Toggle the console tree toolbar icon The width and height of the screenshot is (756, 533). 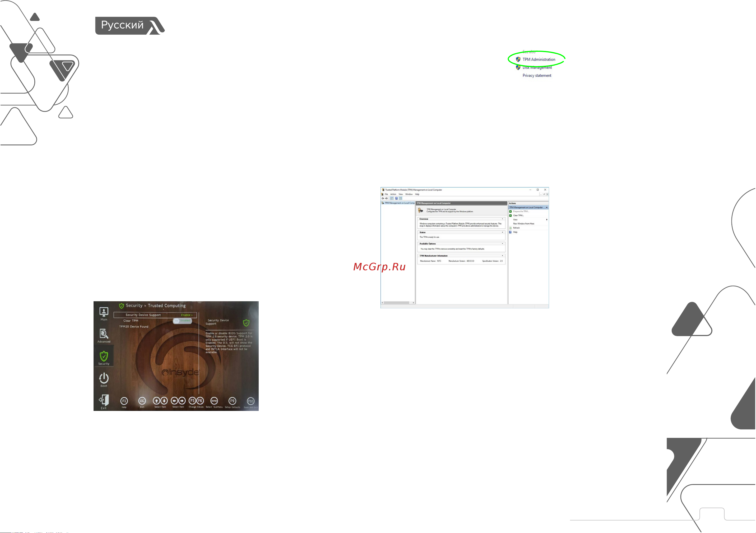392,198
